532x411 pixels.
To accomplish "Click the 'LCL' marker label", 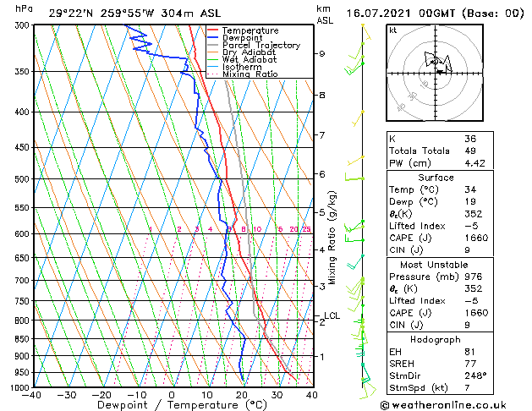I will tap(332, 315).
